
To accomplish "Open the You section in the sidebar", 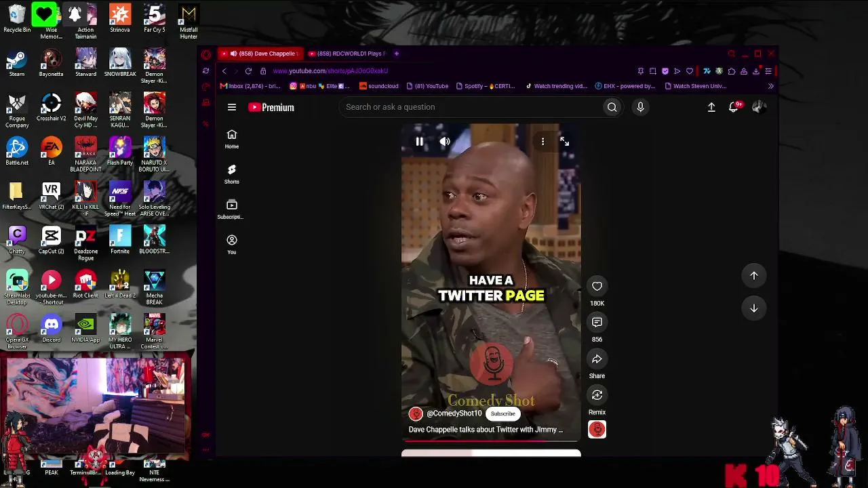I will click(x=232, y=245).
